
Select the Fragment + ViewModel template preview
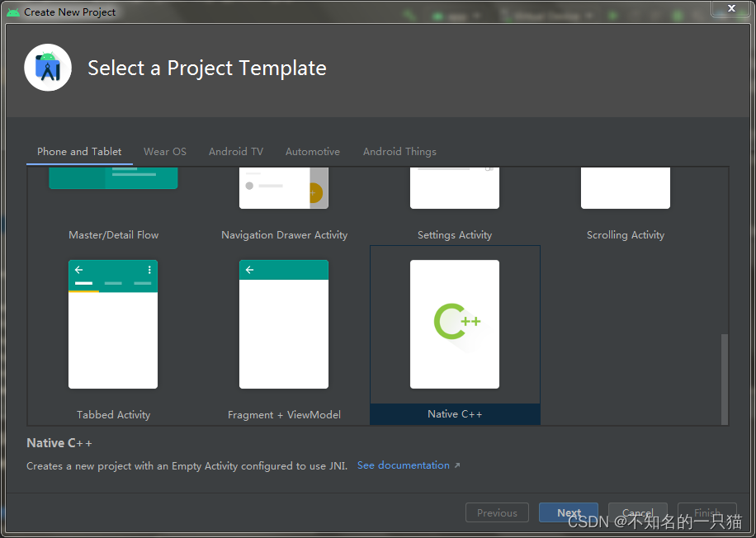pyautogui.click(x=284, y=324)
